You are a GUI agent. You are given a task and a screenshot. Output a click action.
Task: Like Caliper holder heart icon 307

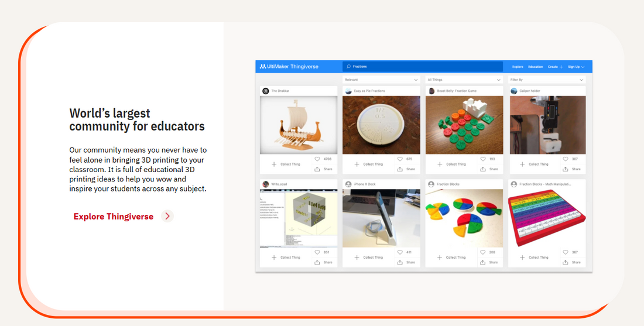tap(566, 159)
